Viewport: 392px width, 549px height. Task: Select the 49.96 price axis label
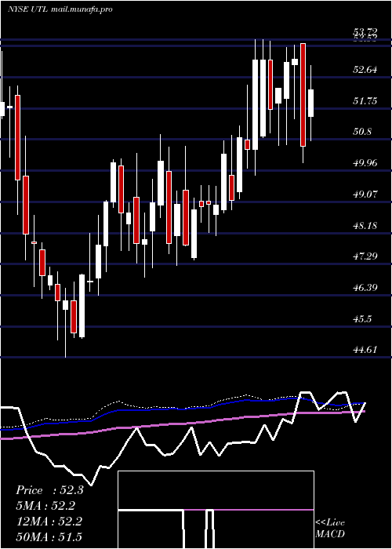coord(365,163)
